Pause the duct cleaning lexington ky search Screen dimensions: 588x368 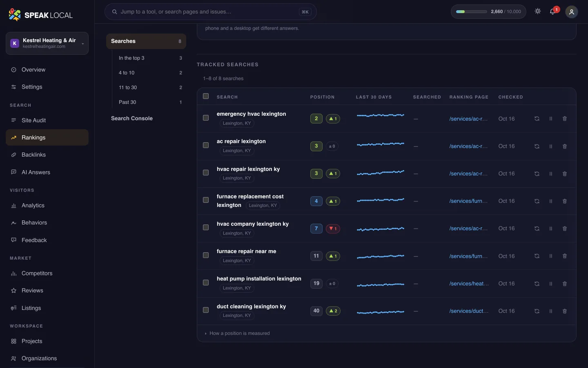tap(551, 311)
